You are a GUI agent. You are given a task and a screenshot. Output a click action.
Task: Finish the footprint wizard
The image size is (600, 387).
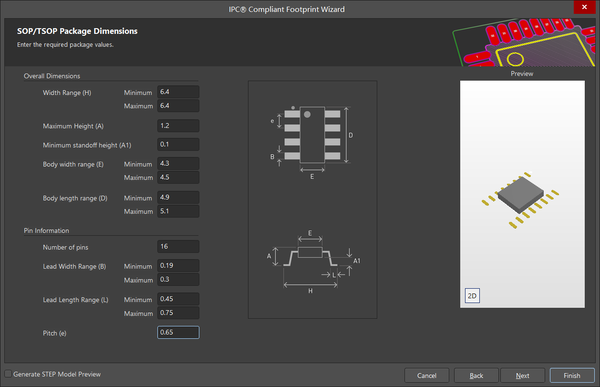click(x=572, y=376)
